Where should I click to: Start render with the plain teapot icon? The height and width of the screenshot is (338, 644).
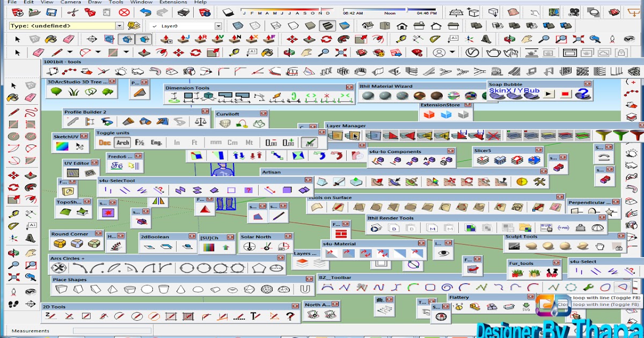pyautogui.click(x=493, y=52)
